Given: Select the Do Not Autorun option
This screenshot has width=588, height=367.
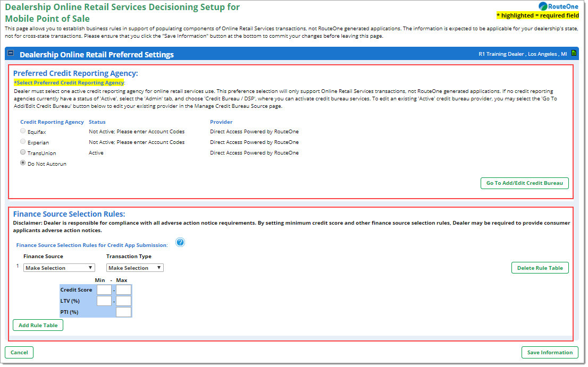Looking at the screenshot, I should [23, 163].
